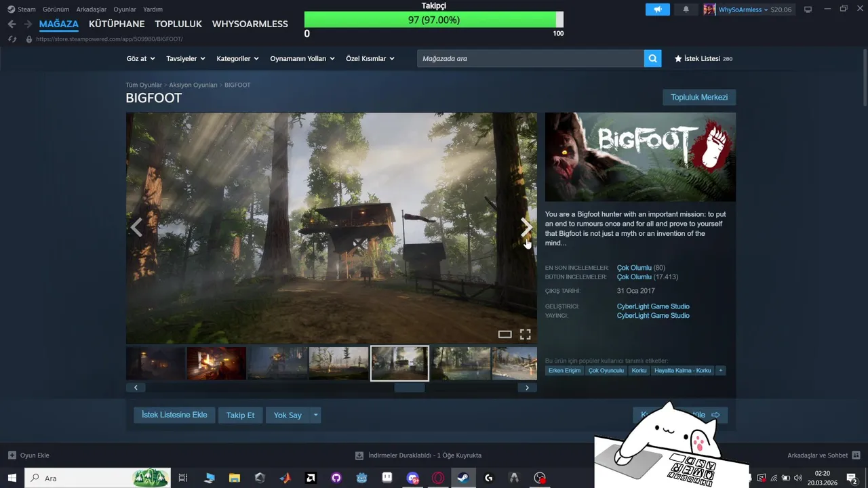Click the Oyun Ekle plus icon
The height and width of the screenshot is (488, 868).
click(x=12, y=455)
